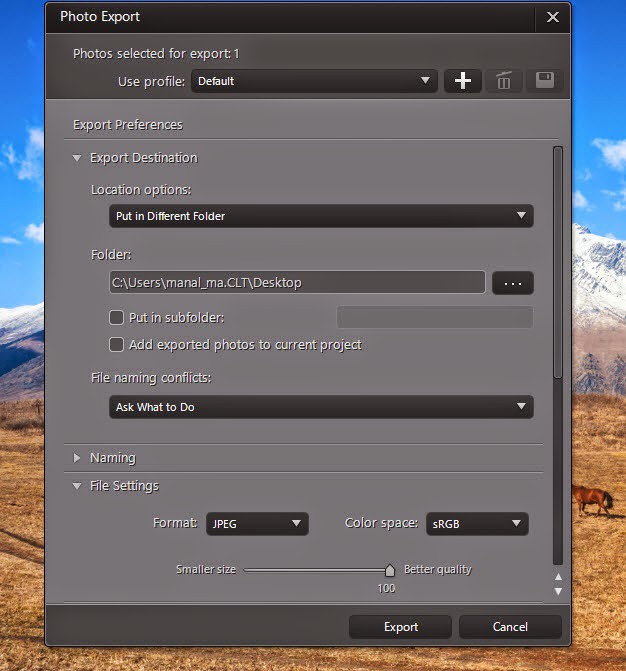Image resolution: width=626 pixels, height=671 pixels.
Task: Enable the Put in subfolder checkbox
Action: [116, 318]
